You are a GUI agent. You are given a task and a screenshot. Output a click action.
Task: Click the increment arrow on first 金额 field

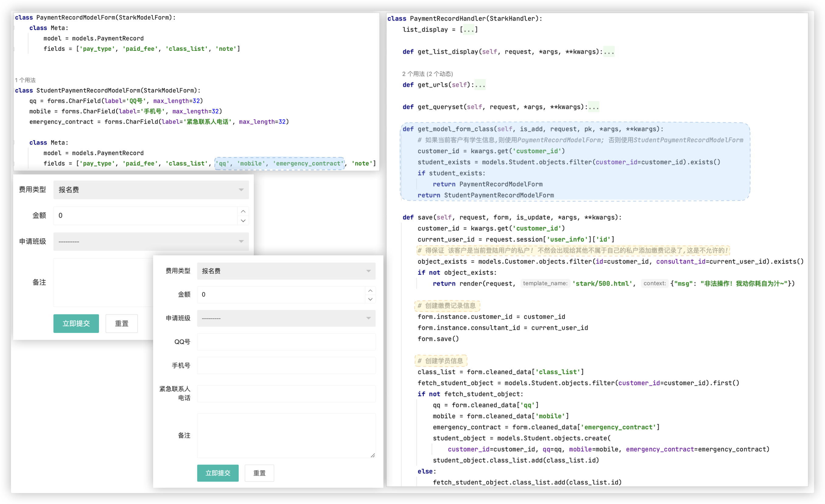(243, 211)
